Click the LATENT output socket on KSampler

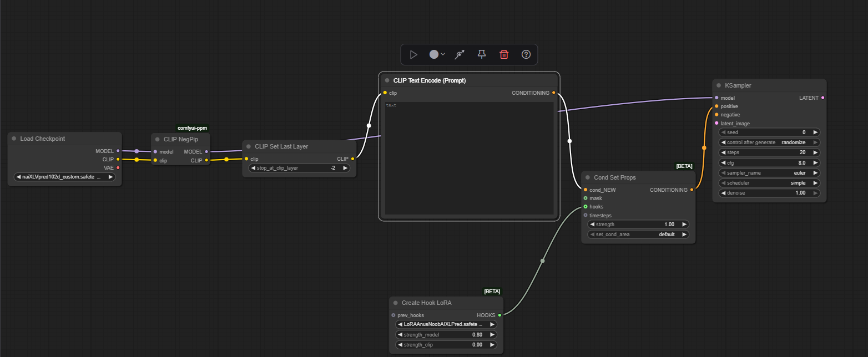coord(822,98)
